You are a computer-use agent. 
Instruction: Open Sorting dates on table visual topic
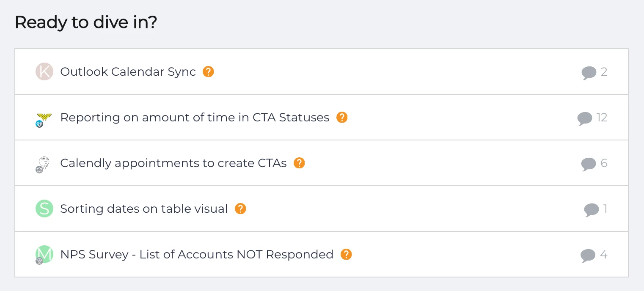click(144, 209)
